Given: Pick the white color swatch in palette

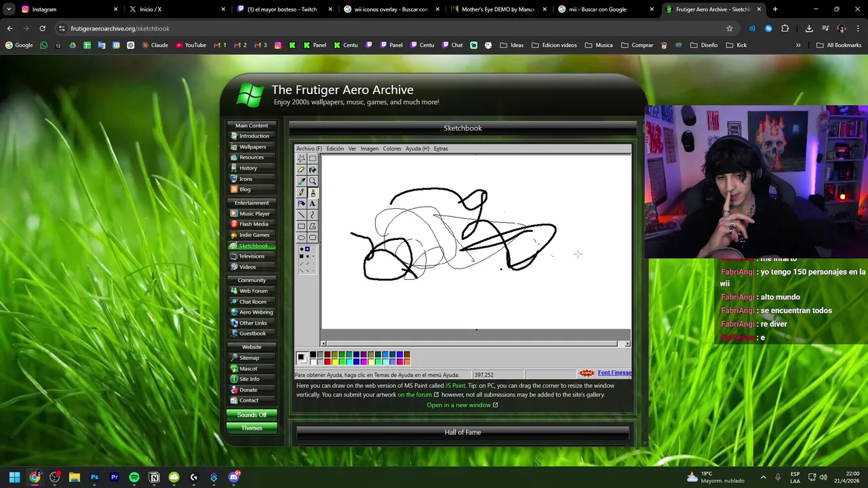Looking at the screenshot, I should 313,362.
